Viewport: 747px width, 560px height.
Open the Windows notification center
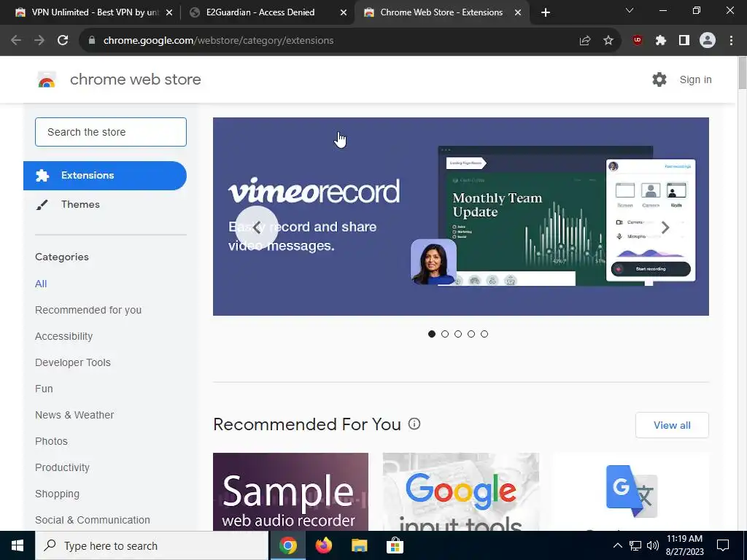click(723, 545)
